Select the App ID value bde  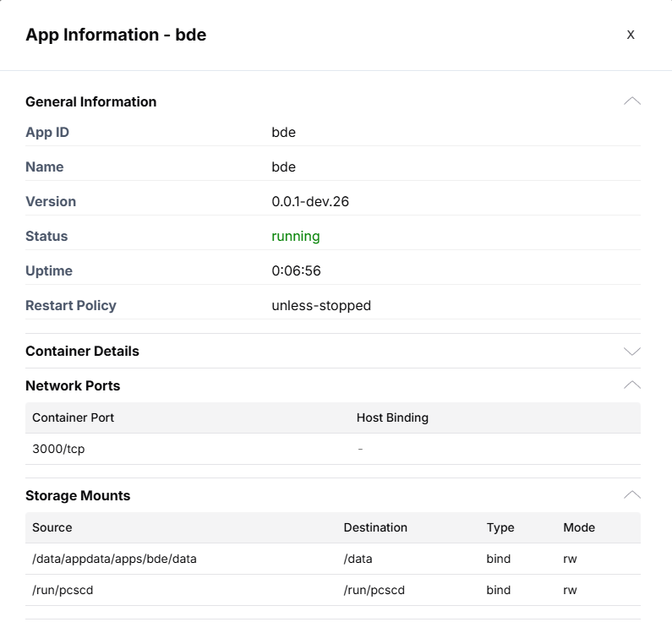283,133
